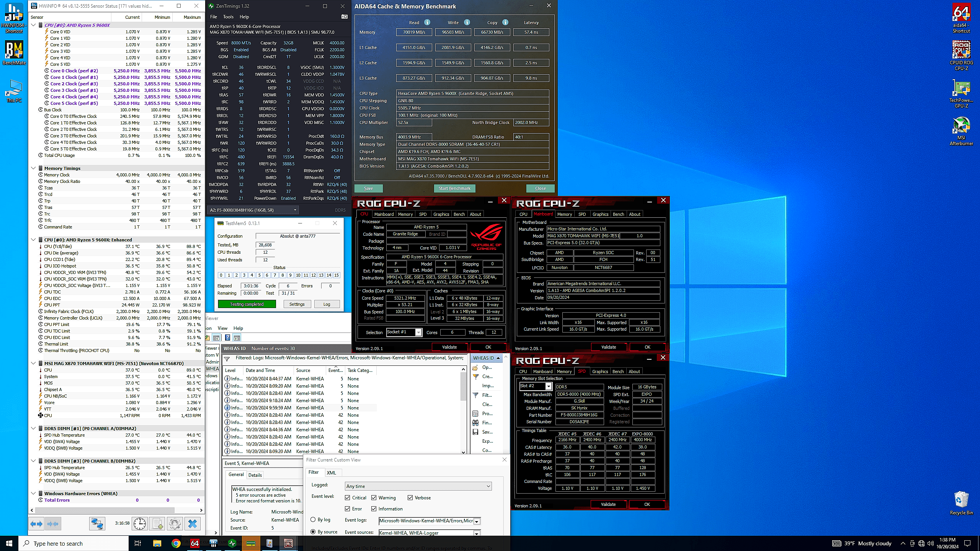This screenshot has width=980, height=551.
Task: Click HWiNFO start logging sheet icon
Action: click(x=157, y=523)
